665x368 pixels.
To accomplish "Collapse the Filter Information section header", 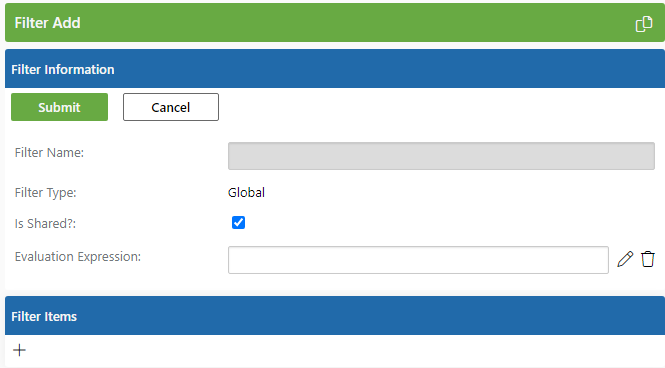I will (x=335, y=69).
